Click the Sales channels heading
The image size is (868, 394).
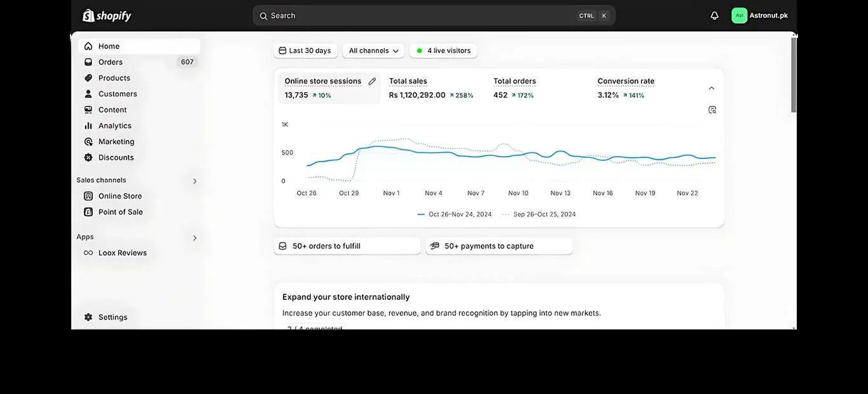point(101,180)
